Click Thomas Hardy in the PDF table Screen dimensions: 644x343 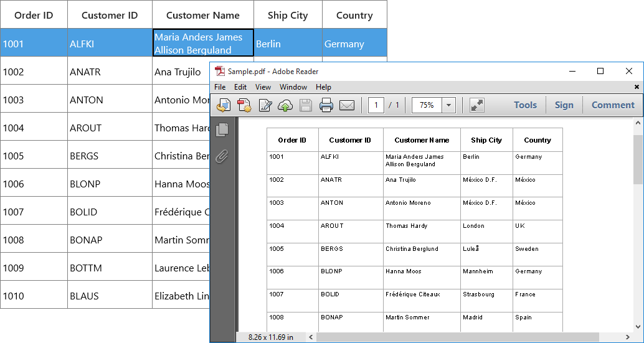click(406, 225)
